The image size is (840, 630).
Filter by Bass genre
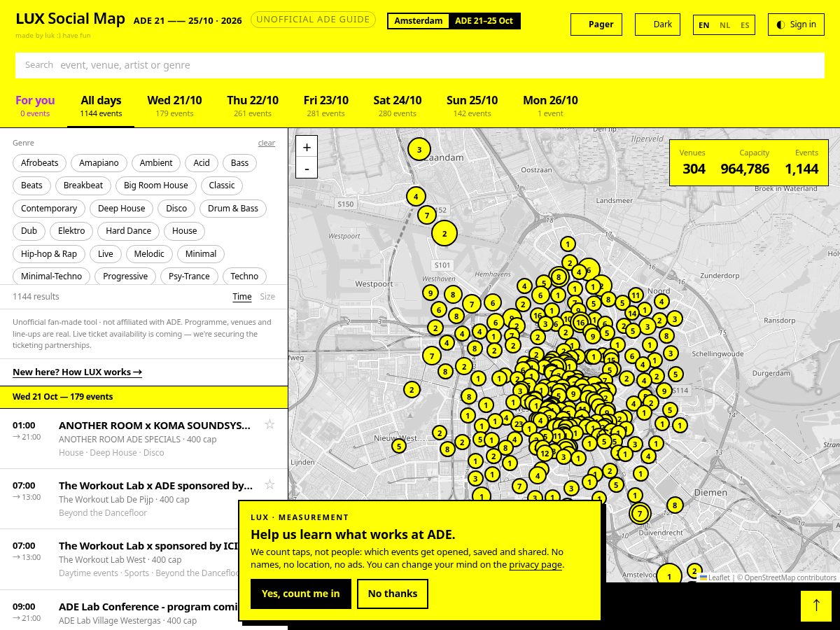point(239,163)
